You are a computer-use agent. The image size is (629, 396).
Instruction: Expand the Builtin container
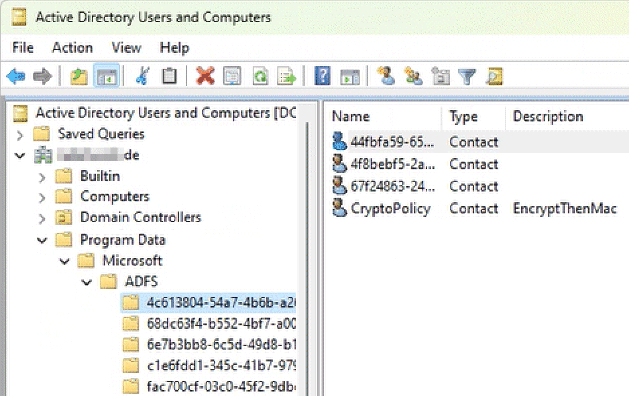coord(42,177)
